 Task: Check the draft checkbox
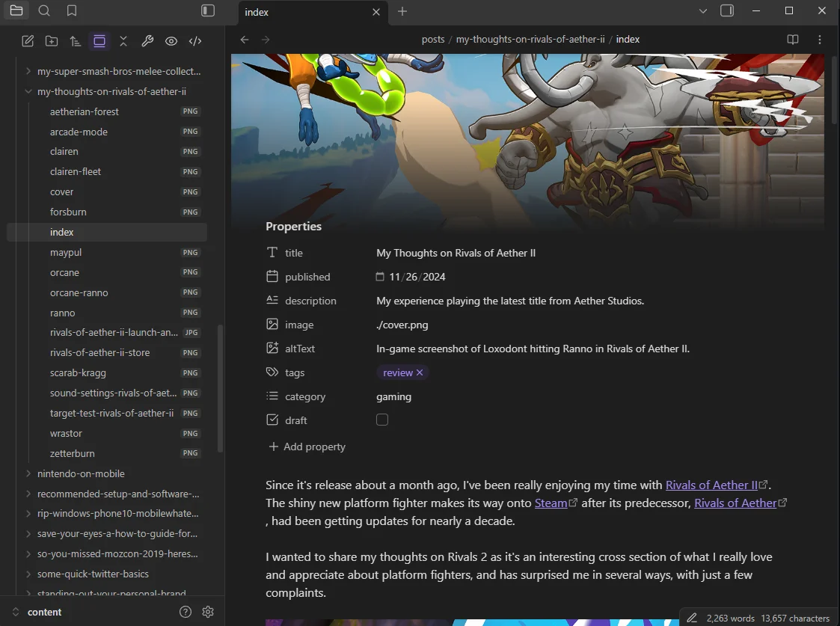click(x=382, y=420)
